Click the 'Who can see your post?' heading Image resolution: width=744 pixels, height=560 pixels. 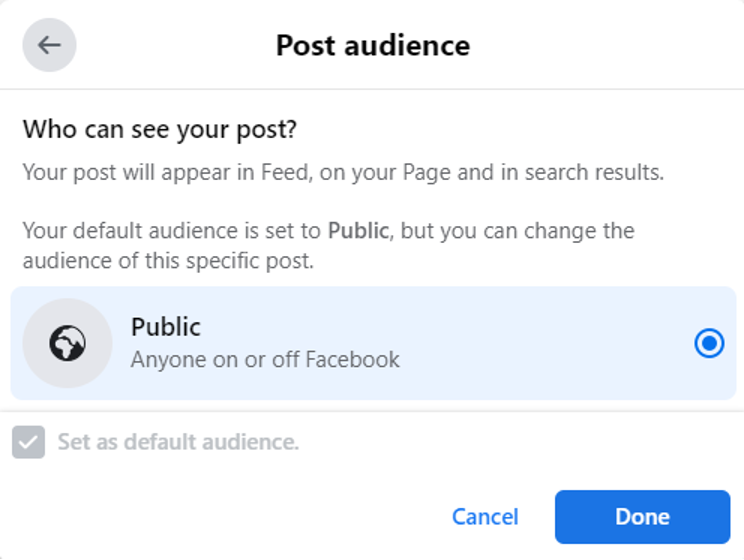(x=160, y=129)
